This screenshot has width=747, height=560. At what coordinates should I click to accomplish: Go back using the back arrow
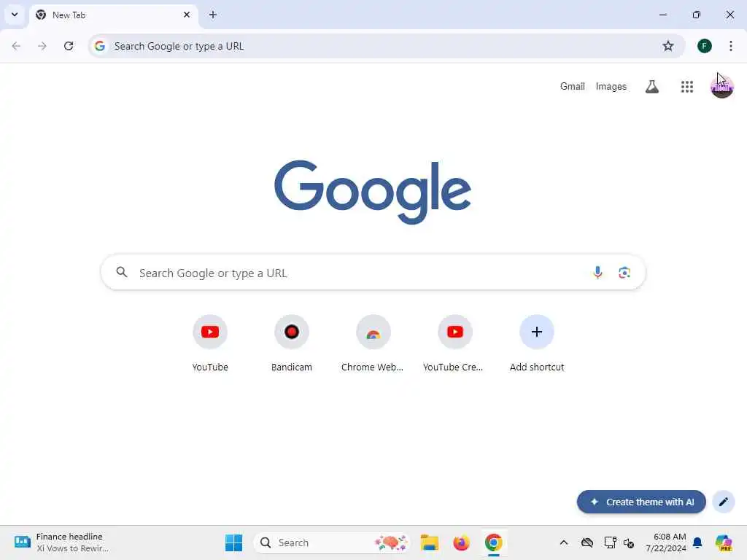tap(16, 46)
